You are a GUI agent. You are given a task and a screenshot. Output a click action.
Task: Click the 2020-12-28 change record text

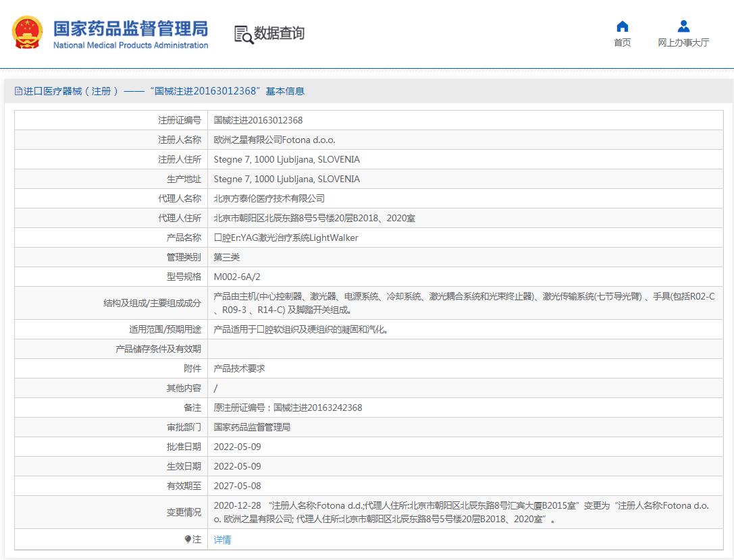461,512
